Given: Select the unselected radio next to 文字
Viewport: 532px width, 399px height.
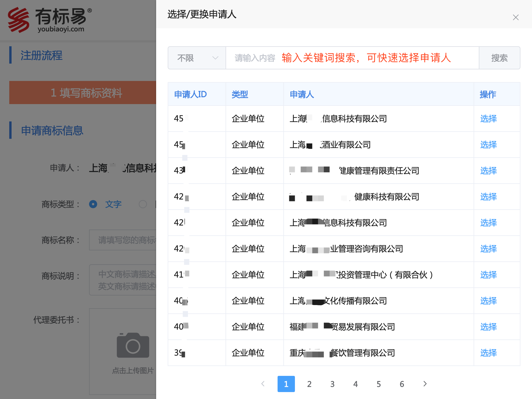Looking at the screenshot, I should point(143,204).
